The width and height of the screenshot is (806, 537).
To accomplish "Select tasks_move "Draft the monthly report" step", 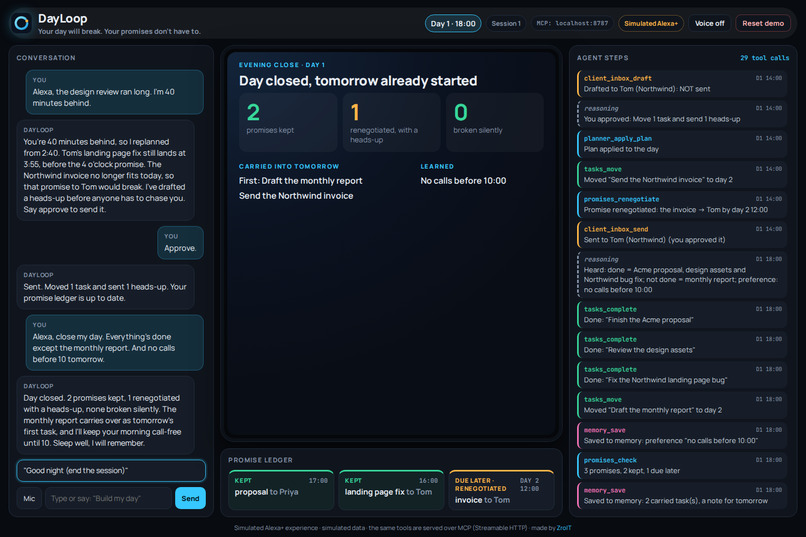I will coord(682,405).
